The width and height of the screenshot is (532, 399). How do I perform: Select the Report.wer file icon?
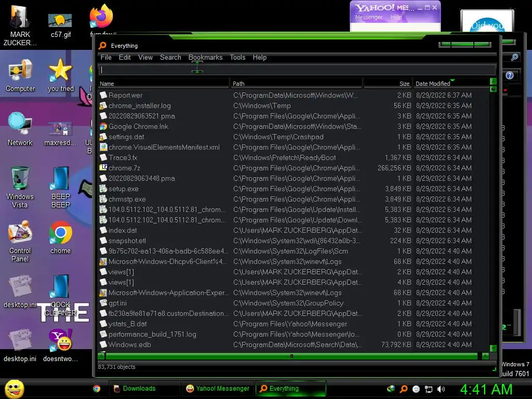(103, 96)
